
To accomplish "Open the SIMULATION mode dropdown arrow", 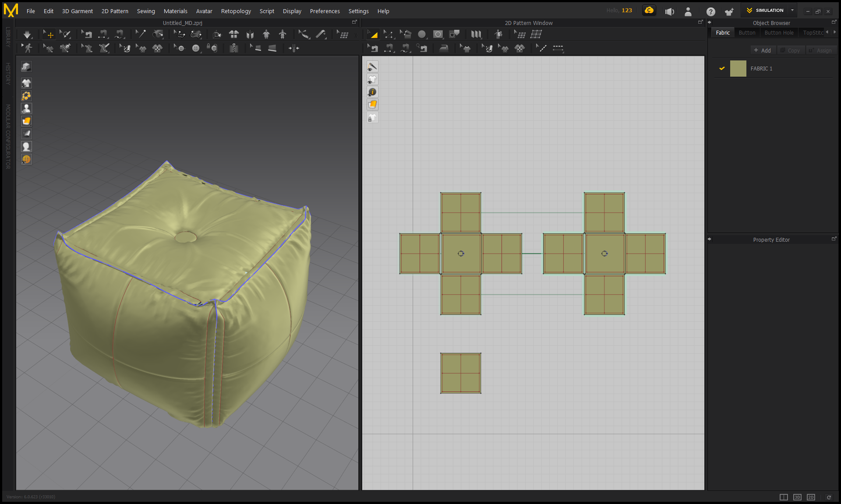I will coord(792,10).
